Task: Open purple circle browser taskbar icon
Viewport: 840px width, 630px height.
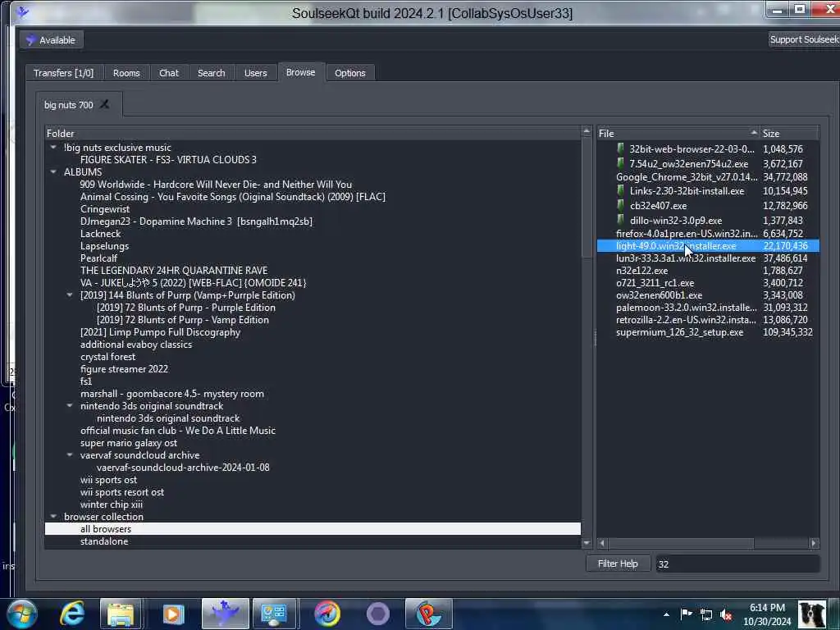Action: click(x=377, y=614)
